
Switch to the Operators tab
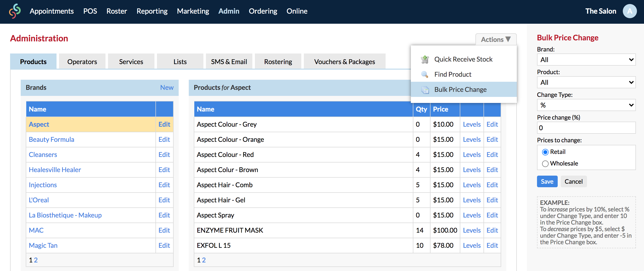(82, 62)
